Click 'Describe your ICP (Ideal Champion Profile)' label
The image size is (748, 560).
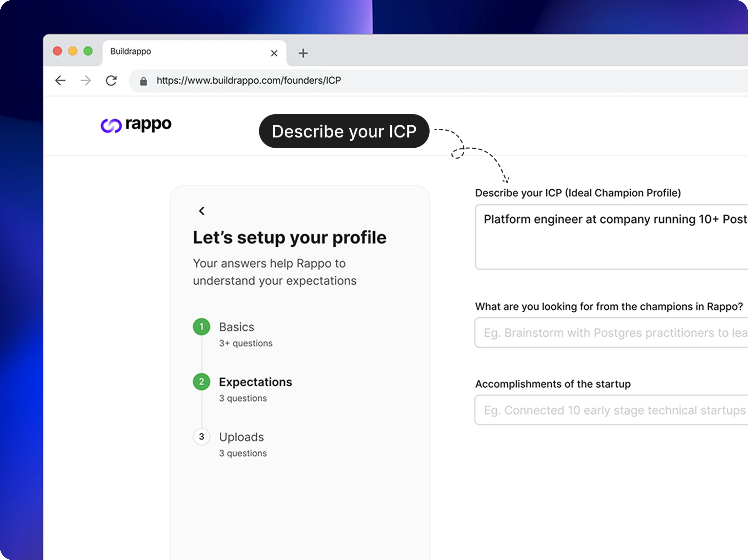tap(578, 193)
